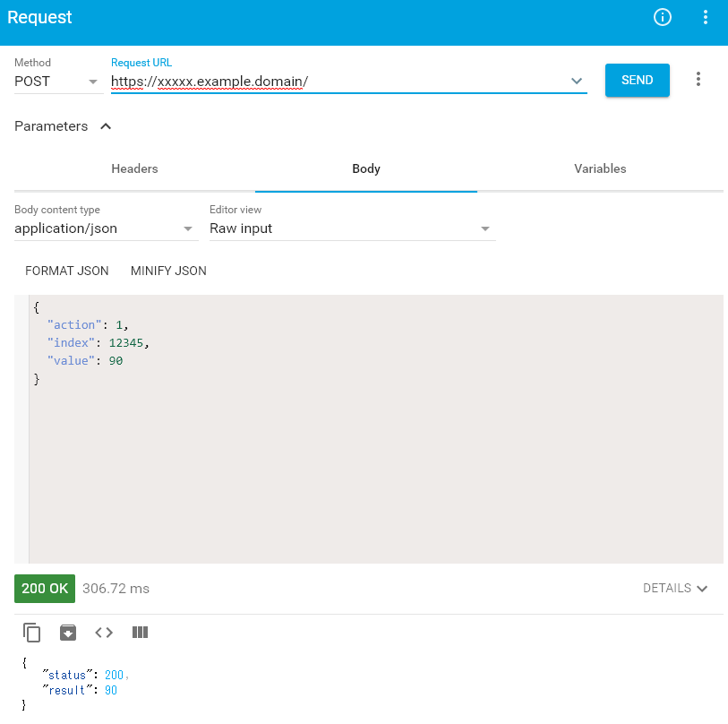Collapse the Parameters section
The width and height of the screenshot is (728, 724).
pyautogui.click(x=105, y=126)
